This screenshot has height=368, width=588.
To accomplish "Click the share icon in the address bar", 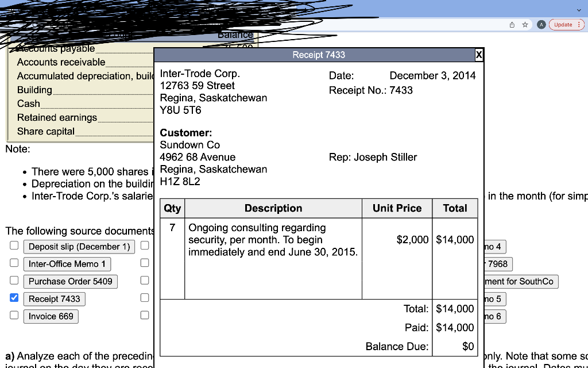I will [511, 25].
